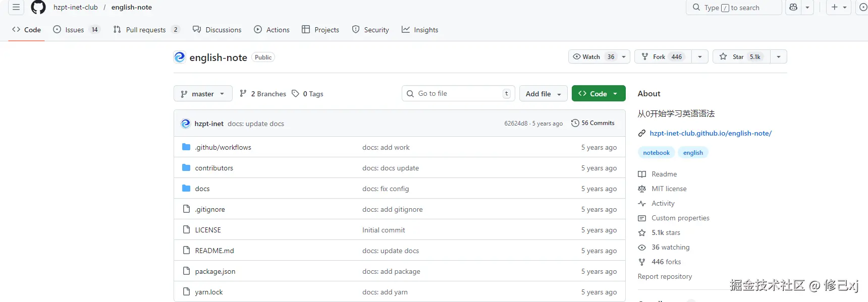868x302 pixels.
Task: Click the docs folder icon
Action: [186, 189]
